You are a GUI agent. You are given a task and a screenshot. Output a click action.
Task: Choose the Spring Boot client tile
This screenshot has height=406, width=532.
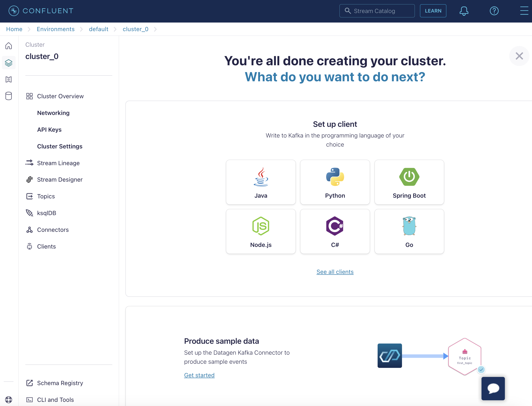click(x=409, y=182)
